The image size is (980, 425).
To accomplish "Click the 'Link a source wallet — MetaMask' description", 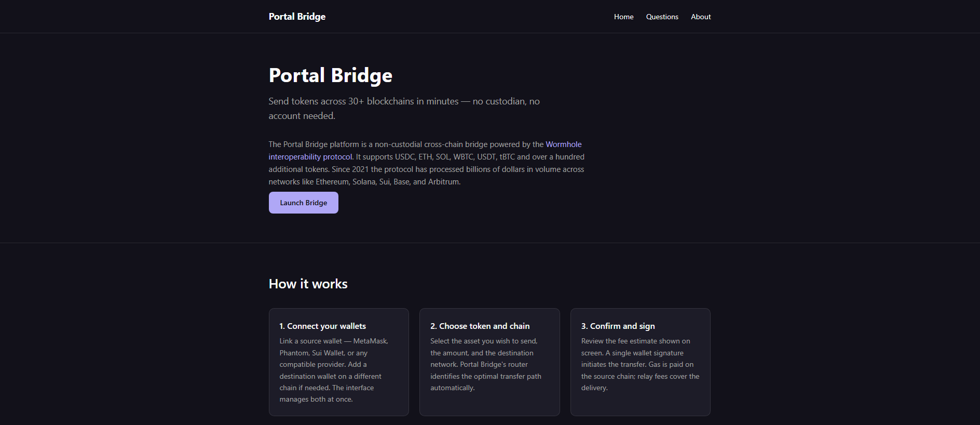I will coord(334,370).
